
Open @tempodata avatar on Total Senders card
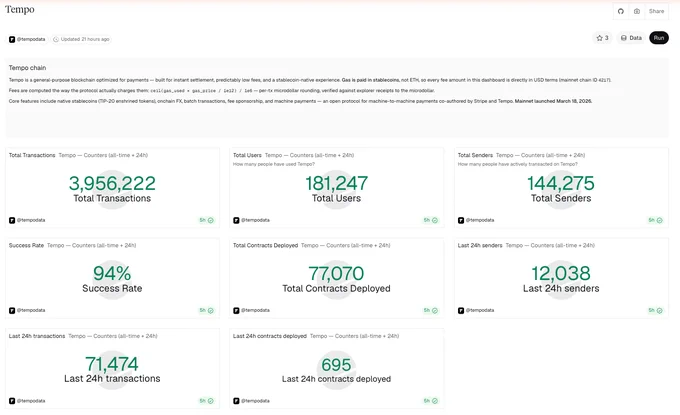[461, 220]
